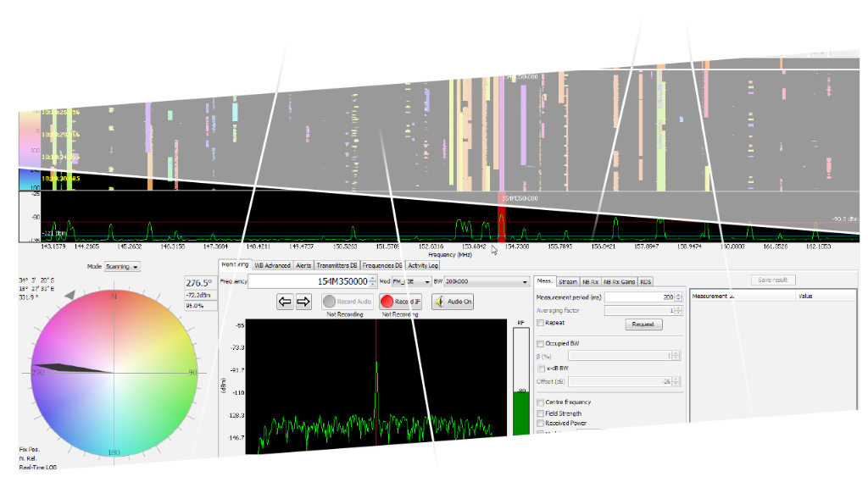Click the grey Record Audio button
Image resolution: width=868 pixels, height=488 pixels.
coord(347,302)
